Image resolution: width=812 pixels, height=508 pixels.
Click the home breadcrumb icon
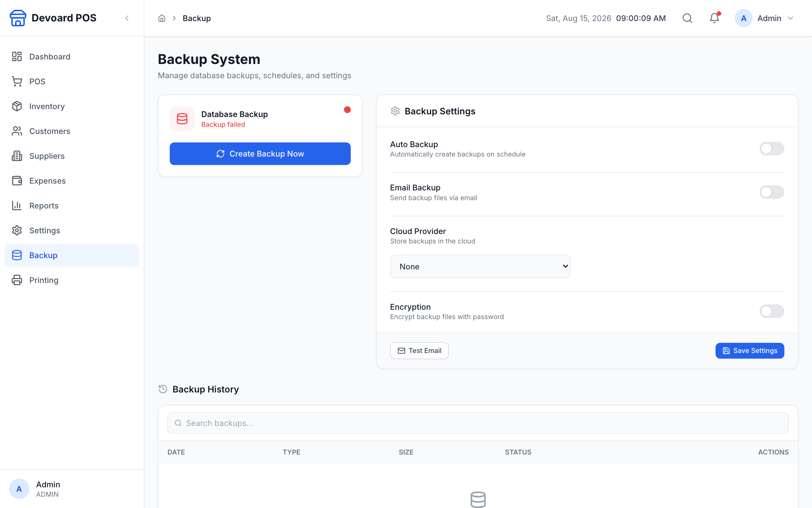(x=162, y=18)
